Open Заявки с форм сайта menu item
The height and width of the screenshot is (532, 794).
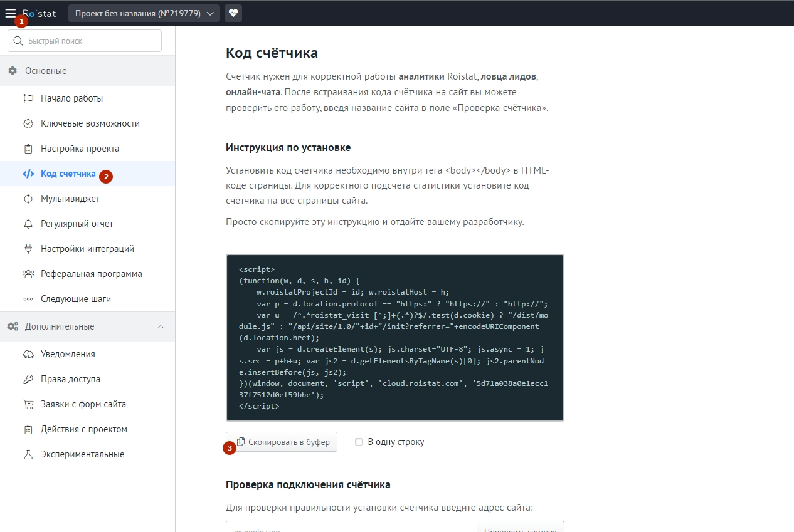(x=88, y=404)
